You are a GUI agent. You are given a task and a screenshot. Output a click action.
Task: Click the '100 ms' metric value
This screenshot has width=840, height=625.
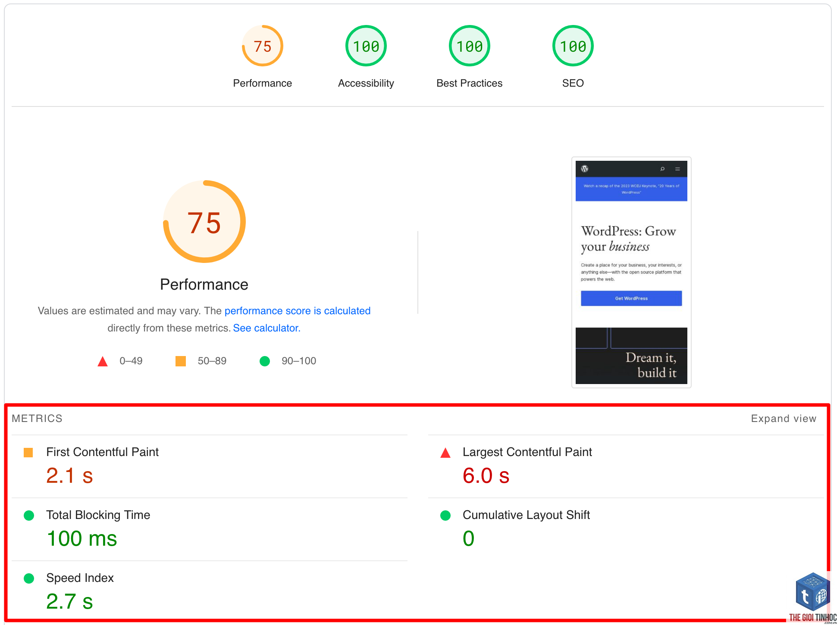coord(82,538)
